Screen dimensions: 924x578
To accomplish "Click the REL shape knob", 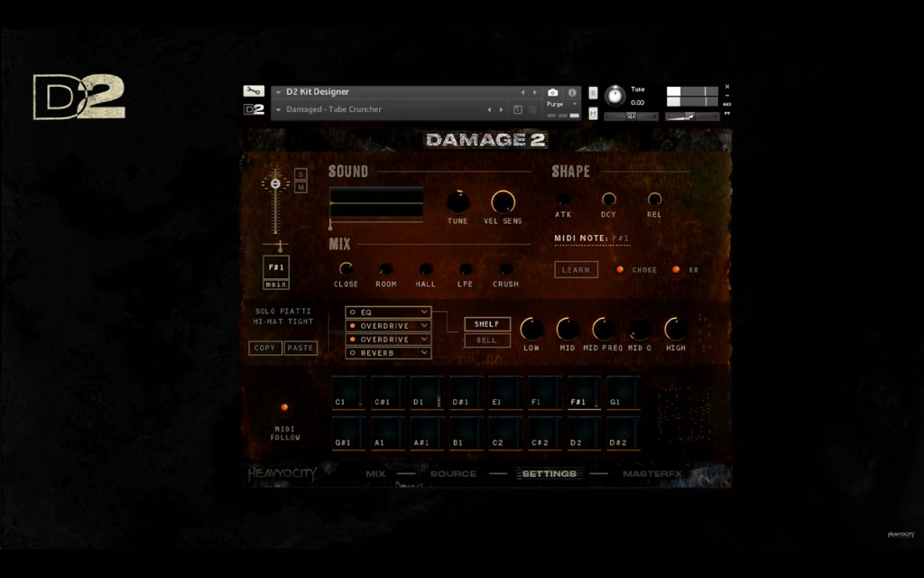I will point(654,200).
